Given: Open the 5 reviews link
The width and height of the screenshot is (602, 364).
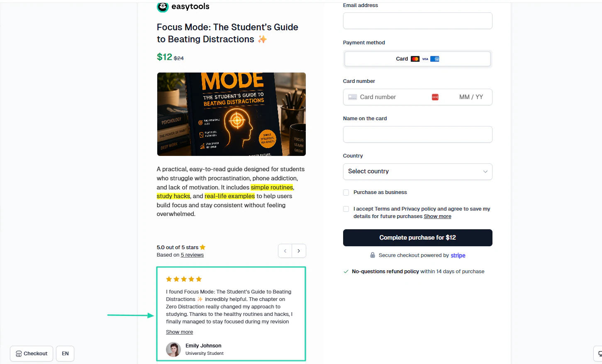Looking at the screenshot, I should pos(192,255).
